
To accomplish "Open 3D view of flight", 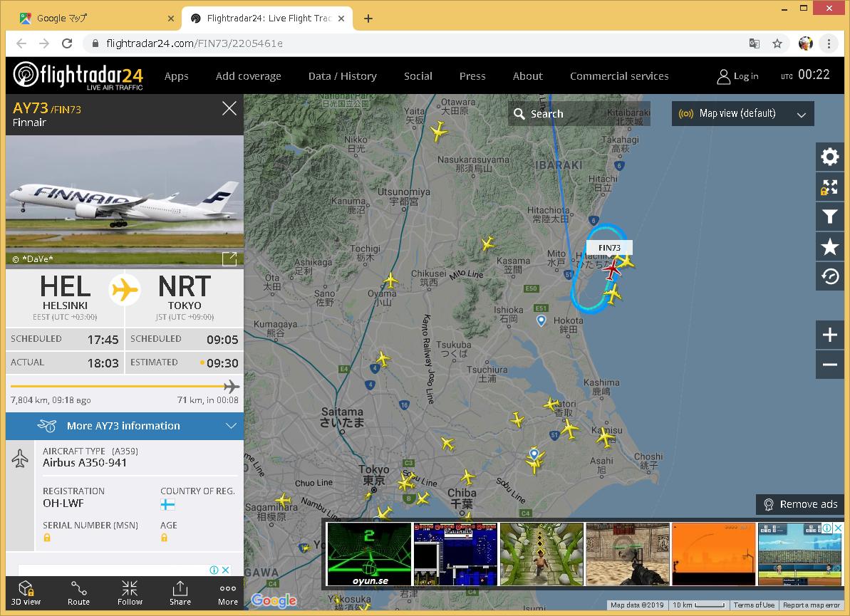I will pos(26,592).
